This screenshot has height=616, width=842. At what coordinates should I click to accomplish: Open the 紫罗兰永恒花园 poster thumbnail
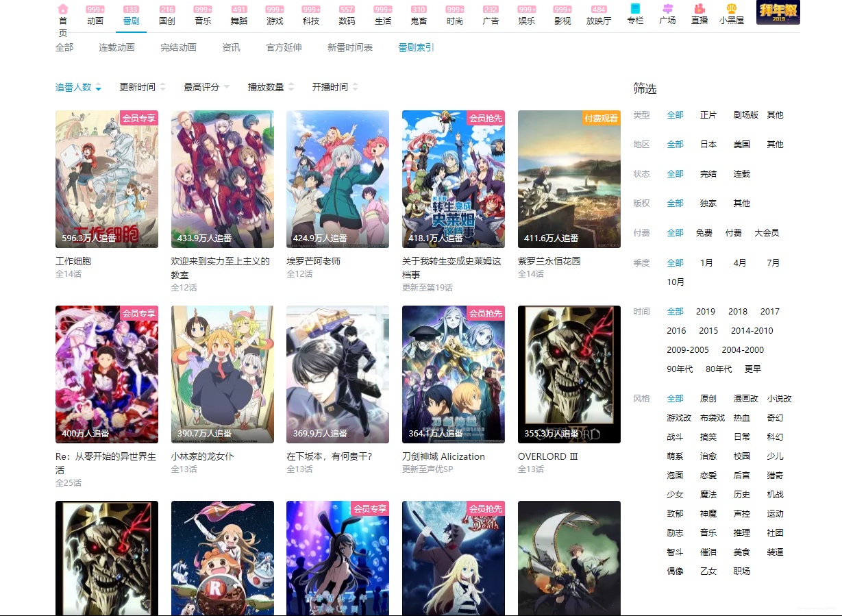click(569, 180)
